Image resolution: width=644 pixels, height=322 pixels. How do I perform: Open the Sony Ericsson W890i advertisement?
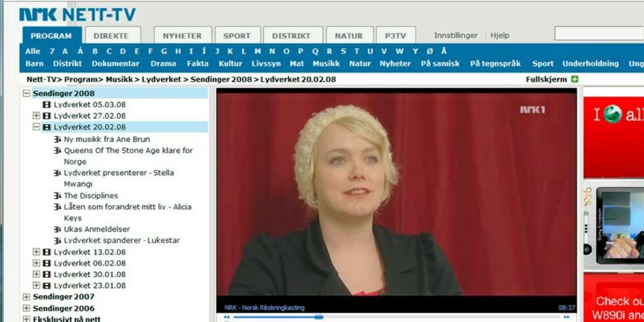[x=614, y=210]
